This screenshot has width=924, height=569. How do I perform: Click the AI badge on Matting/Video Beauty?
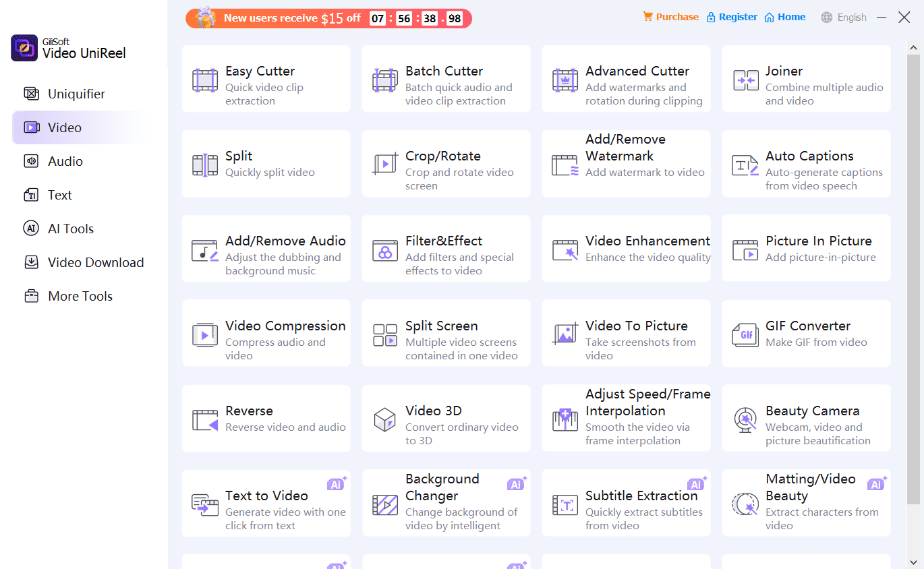point(877,483)
